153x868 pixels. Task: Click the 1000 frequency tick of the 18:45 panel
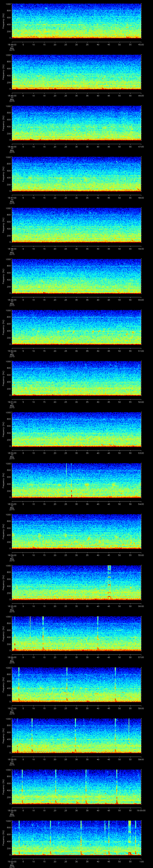[x=8, y=55]
